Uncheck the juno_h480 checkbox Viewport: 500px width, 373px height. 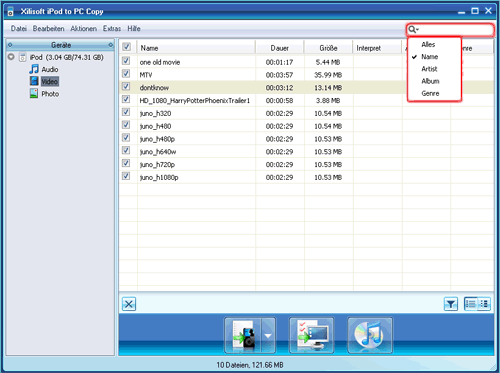click(x=126, y=125)
